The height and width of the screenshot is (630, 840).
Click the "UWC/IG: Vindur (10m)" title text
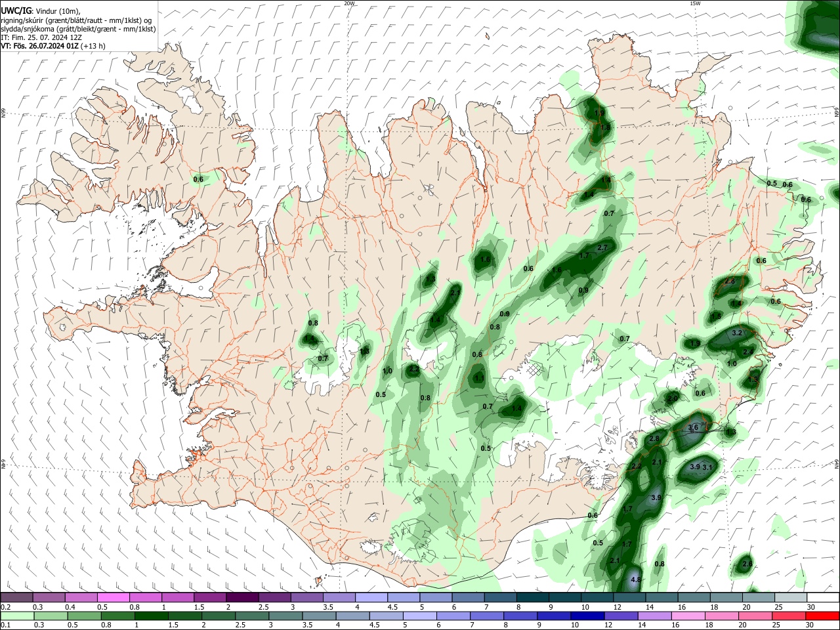[x=40, y=11]
